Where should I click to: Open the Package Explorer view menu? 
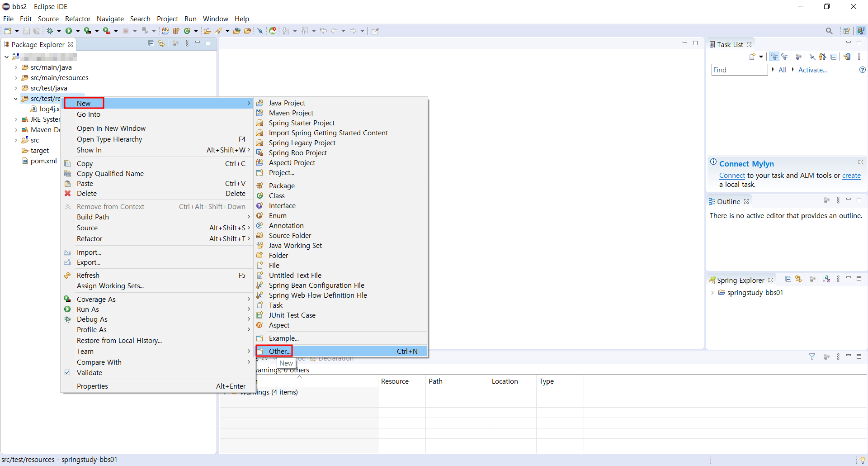coord(187,43)
